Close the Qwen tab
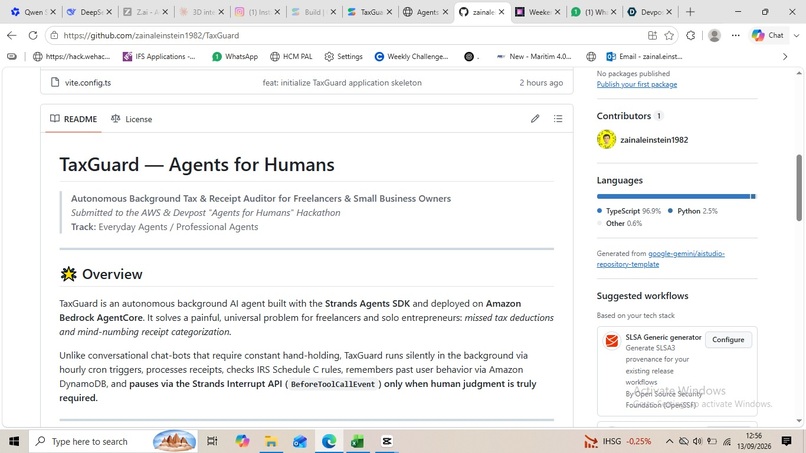This screenshot has height=453, width=806. pyautogui.click(x=53, y=12)
